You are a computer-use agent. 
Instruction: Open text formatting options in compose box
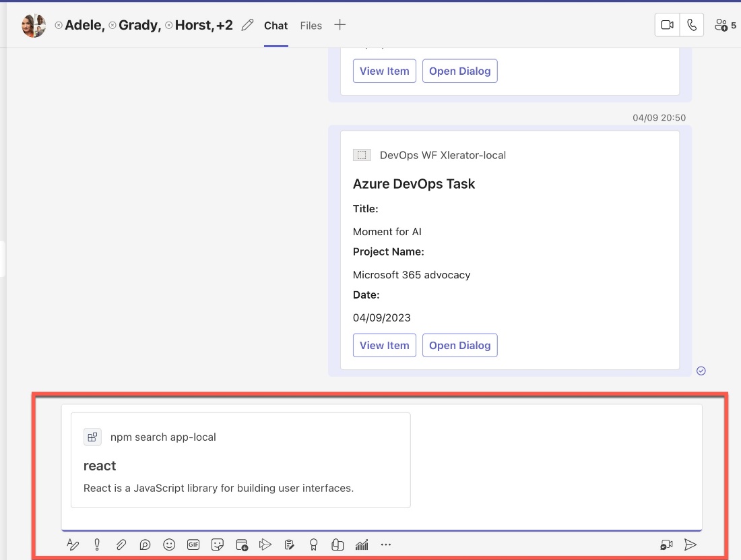point(72,544)
